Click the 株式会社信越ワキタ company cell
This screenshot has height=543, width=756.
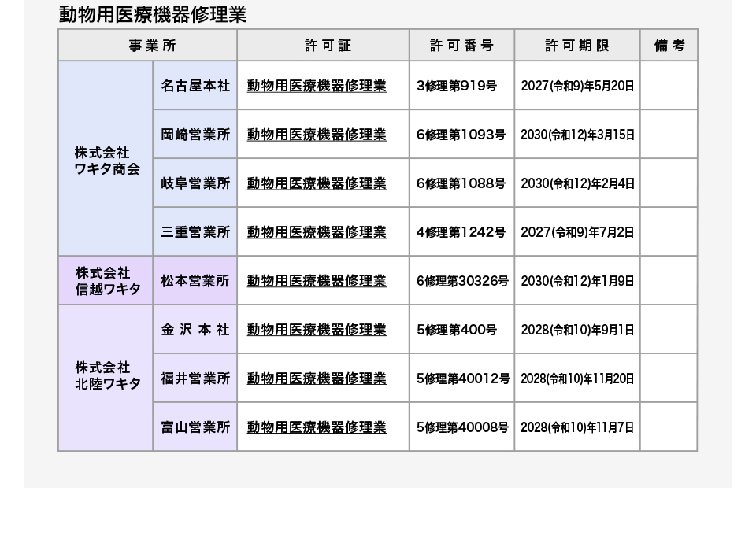point(106,280)
